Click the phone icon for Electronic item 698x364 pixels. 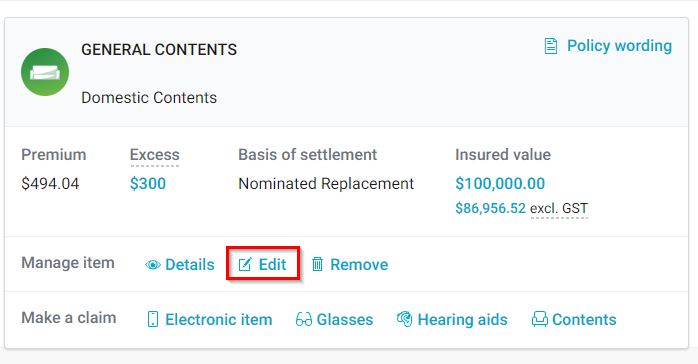153,319
